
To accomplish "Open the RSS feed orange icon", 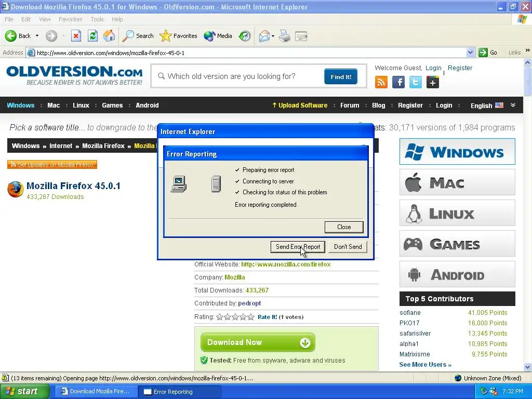I will click(x=381, y=83).
